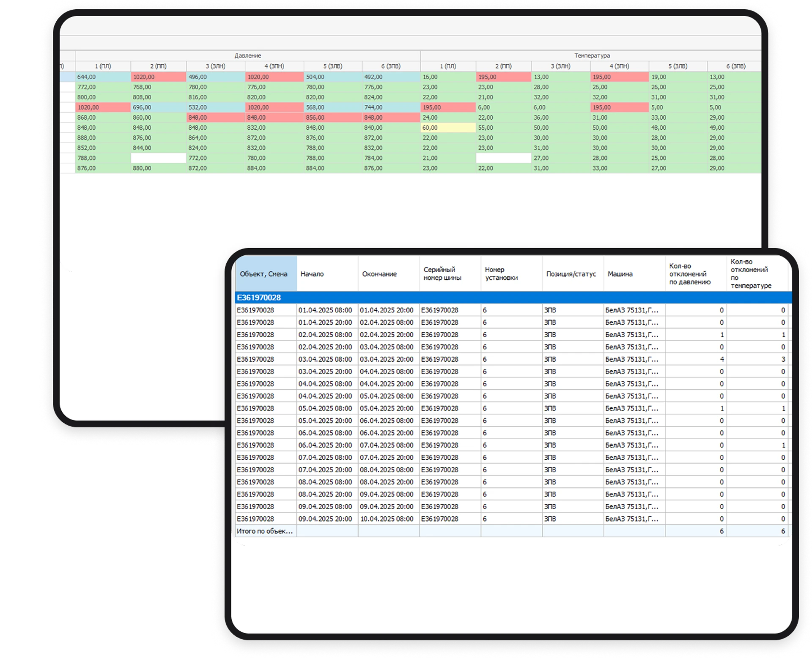Click the red 1020,00 cell under 2 (ПП)

(x=158, y=77)
